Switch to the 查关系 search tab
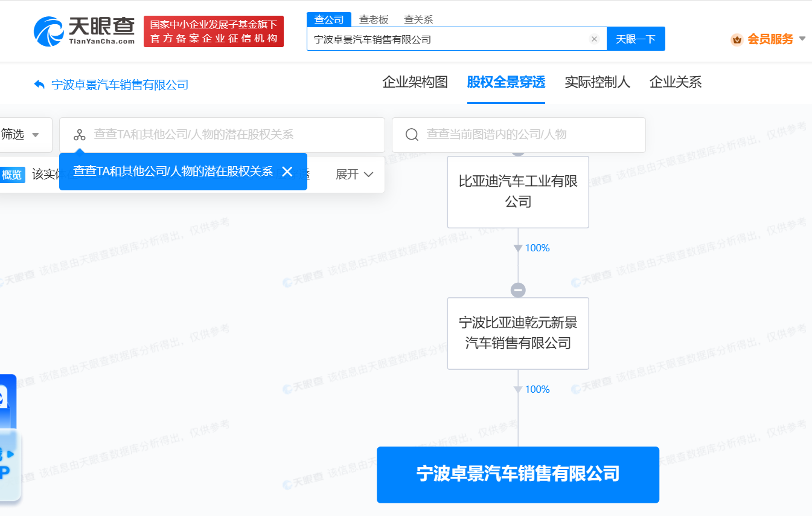The image size is (812, 516). click(418, 19)
